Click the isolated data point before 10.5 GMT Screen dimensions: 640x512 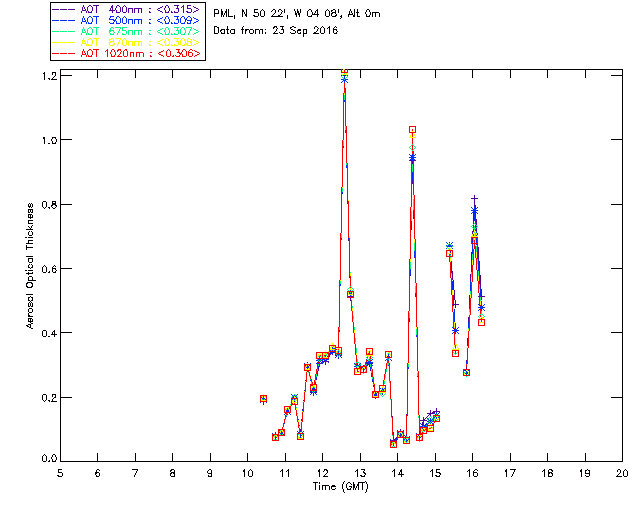[x=263, y=399]
